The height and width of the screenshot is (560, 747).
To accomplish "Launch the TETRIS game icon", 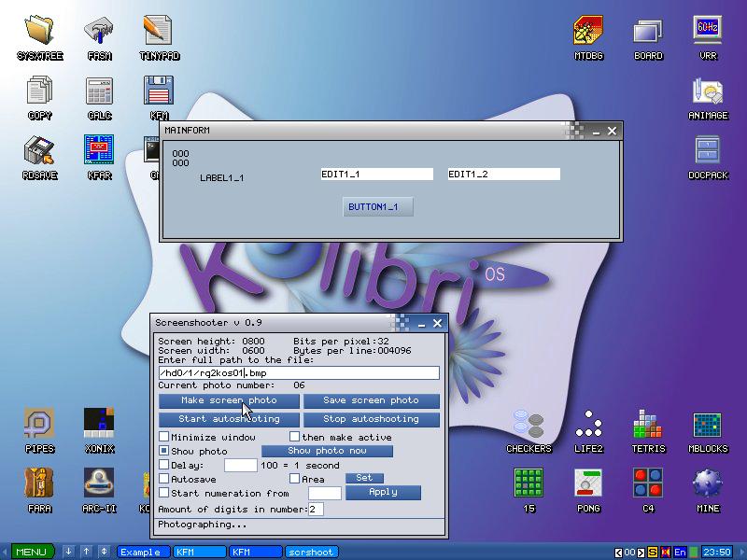I will tap(647, 426).
